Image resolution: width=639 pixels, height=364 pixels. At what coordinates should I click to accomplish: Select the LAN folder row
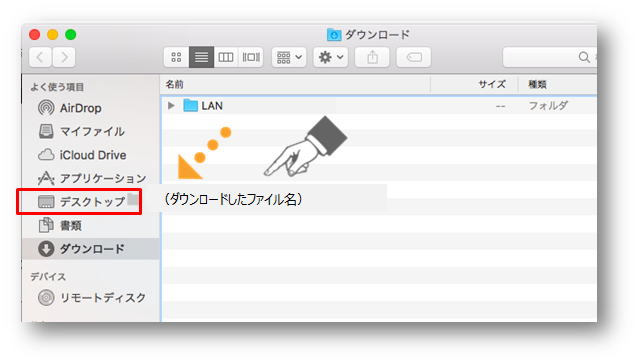point(379,106)
